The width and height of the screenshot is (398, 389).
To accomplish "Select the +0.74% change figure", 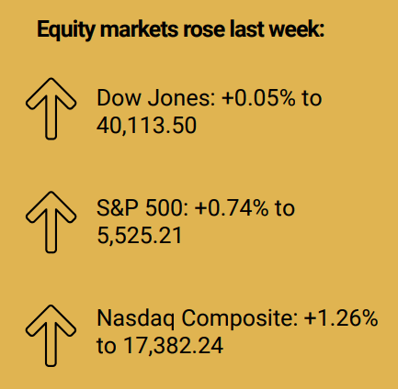I will (232, 208).
